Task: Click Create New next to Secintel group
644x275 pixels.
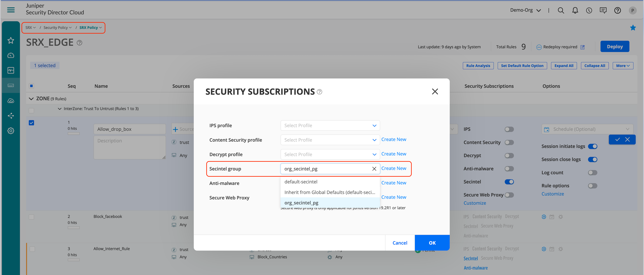Action: (393, 169)
